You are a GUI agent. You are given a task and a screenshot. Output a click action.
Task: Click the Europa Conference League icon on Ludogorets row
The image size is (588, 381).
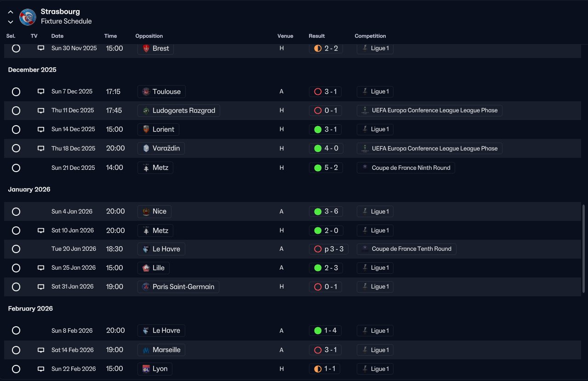coord(365,110)
